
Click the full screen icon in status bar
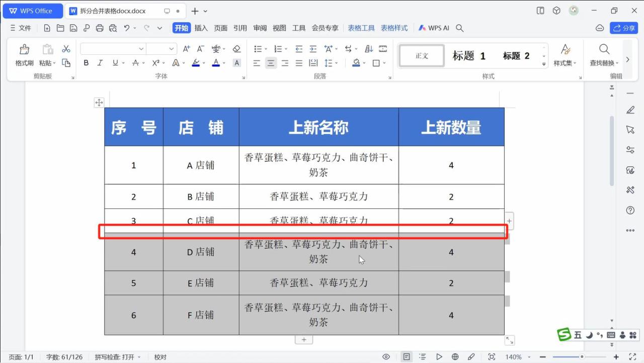pos(632,357)
